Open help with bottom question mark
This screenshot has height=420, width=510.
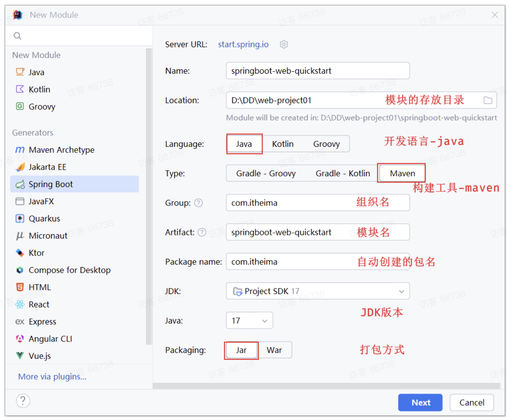click(x=23, y=401)
